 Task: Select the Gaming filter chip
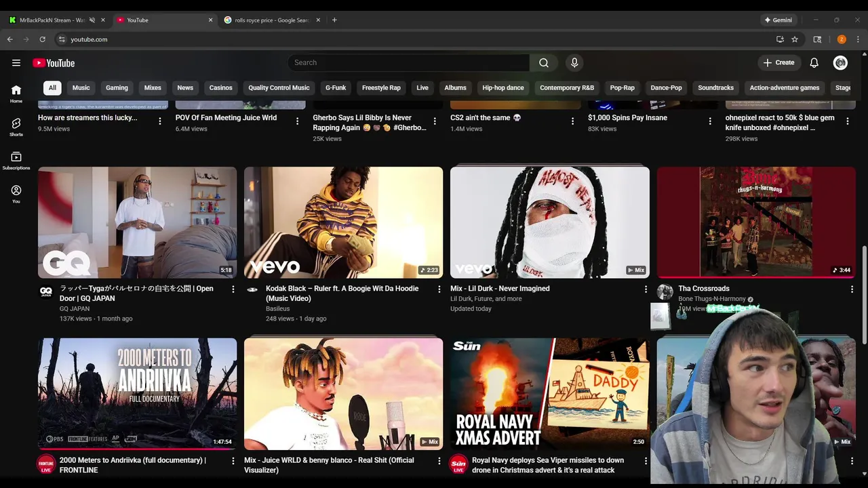(x=117, y=87)
